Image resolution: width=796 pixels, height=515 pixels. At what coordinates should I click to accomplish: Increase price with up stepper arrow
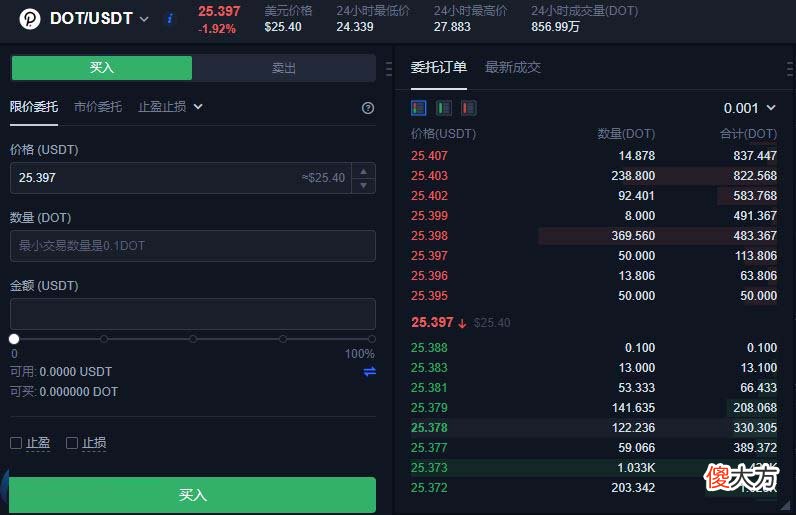pos(363,171)
